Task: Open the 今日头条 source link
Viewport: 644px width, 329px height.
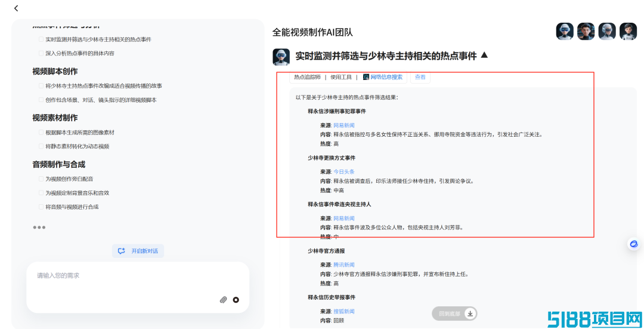Action: pos(344,171)
